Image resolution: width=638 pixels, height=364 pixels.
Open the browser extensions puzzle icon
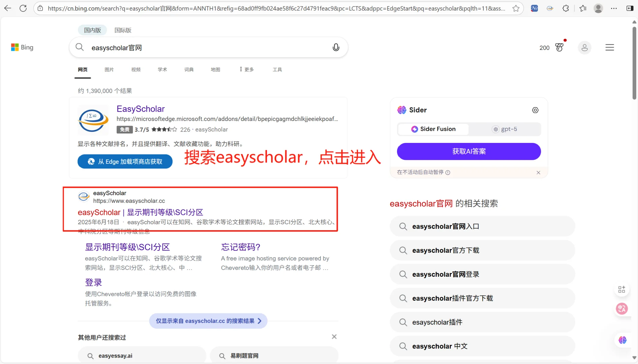(565, 8)
